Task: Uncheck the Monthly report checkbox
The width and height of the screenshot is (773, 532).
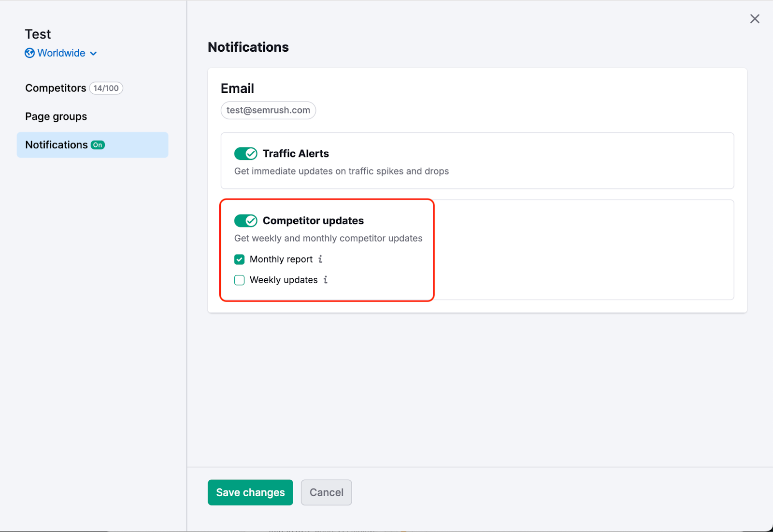Action: point(239,259)
